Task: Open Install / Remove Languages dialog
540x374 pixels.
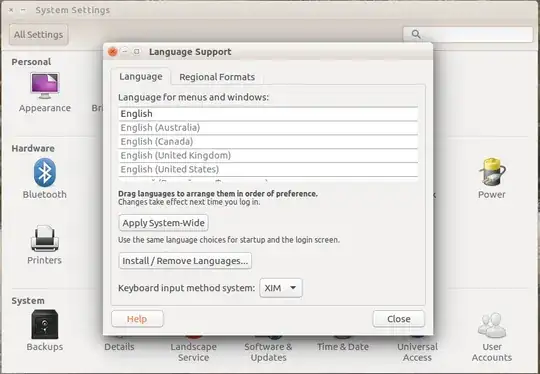Action: point(185,261)
